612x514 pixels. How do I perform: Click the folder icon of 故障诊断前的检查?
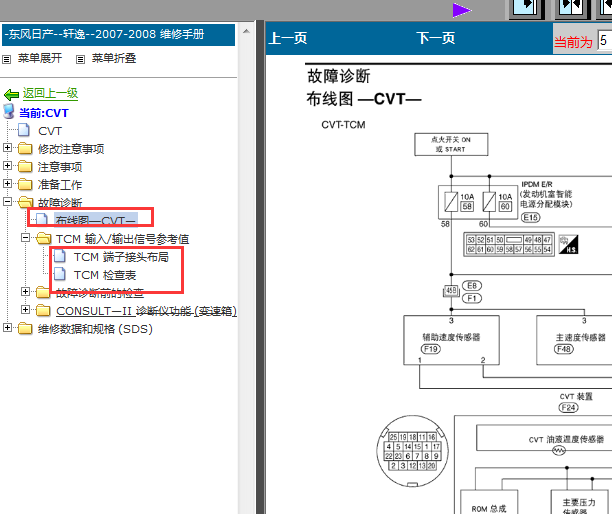coord(43,292)
